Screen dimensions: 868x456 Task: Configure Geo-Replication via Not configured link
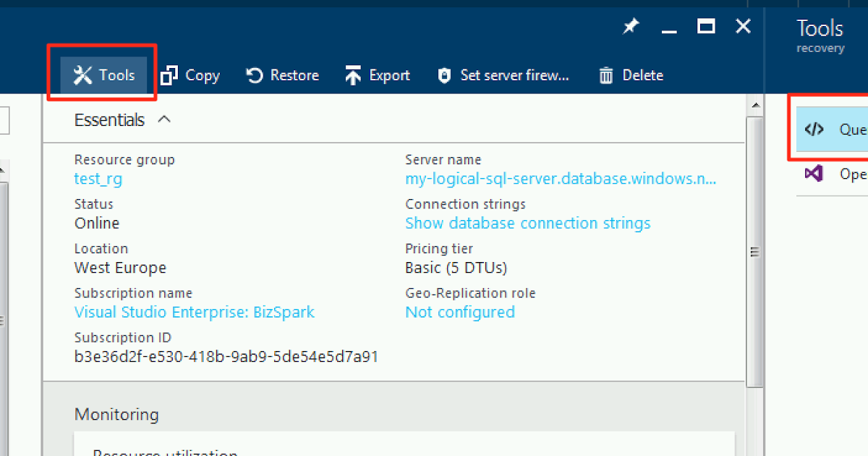(x=460, y=312)
